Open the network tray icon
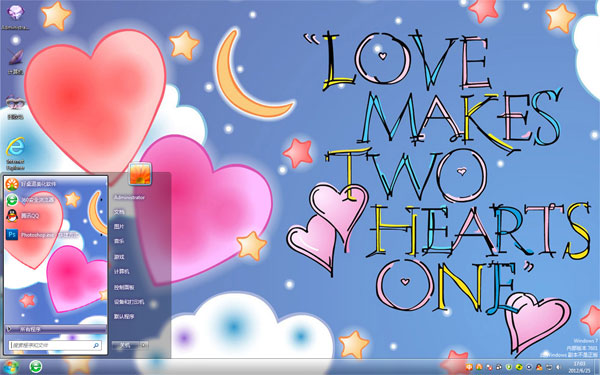The width and height of the screenshot is (600, 375). point(549,367)
